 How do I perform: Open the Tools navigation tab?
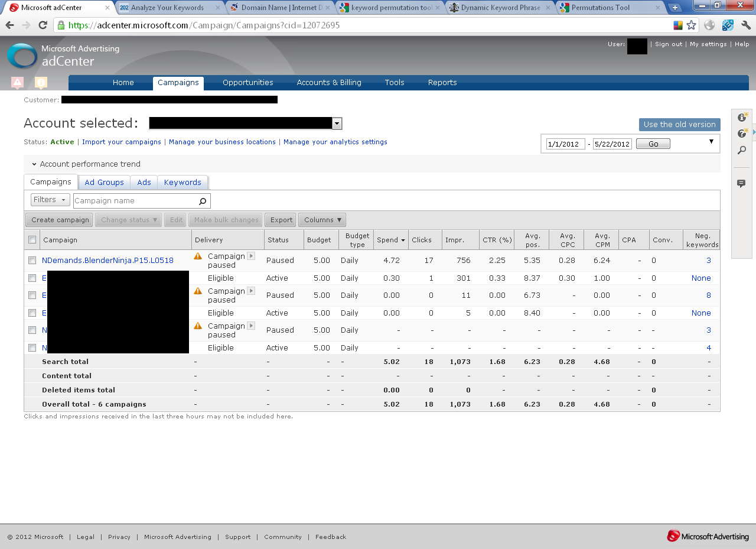click(x=395, y=83)
